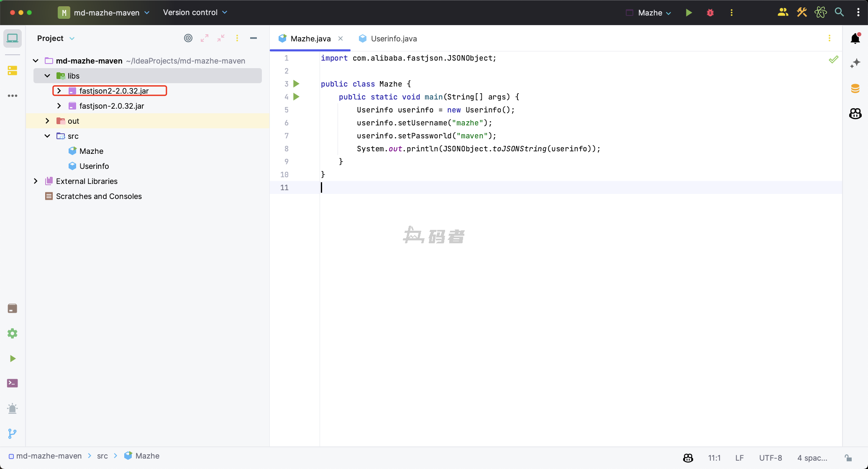Collapse the libs folder
Image resolution: width=868 pixels, height=469 pixels.
point(47,76)
